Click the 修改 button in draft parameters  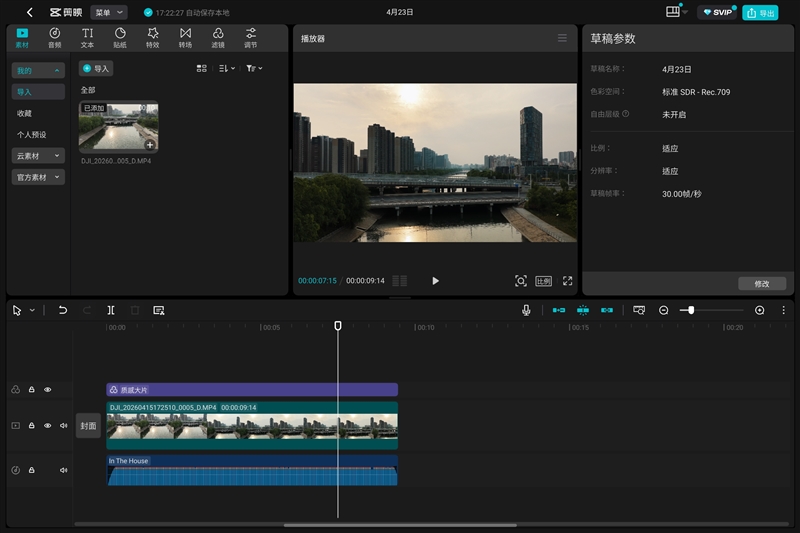(x=761, y=284)
